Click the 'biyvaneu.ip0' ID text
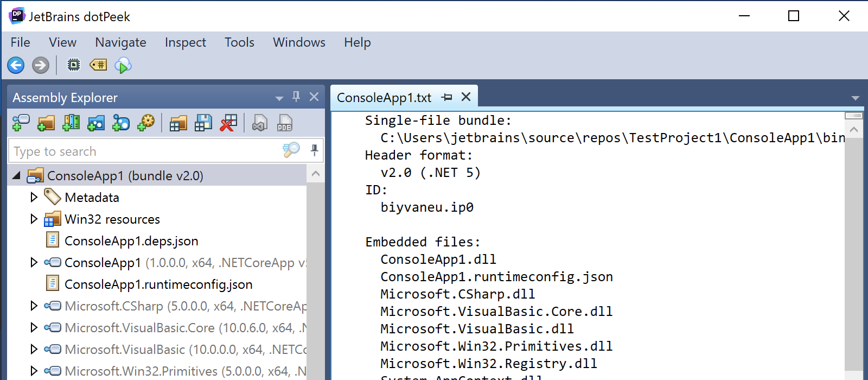The height and width of the screenshot is (380, 868). (427, 207)
